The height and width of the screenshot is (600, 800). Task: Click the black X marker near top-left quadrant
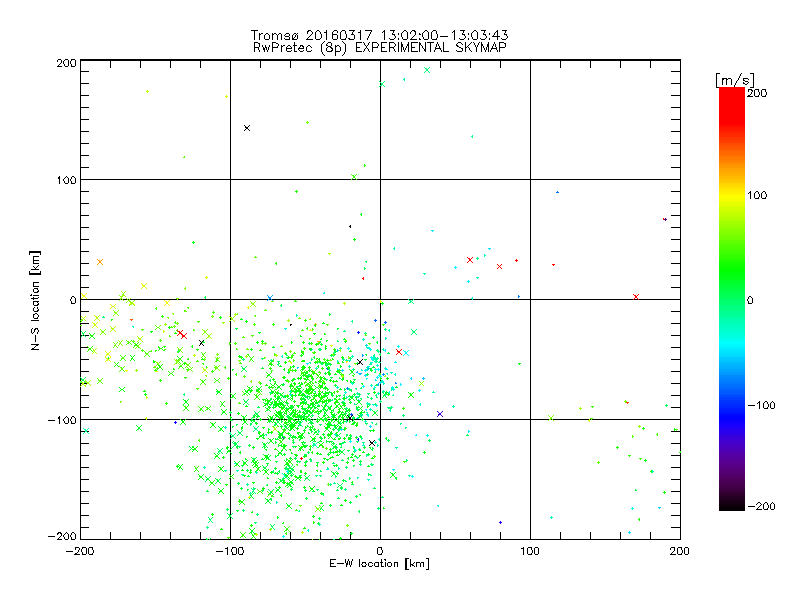[247, 128]
